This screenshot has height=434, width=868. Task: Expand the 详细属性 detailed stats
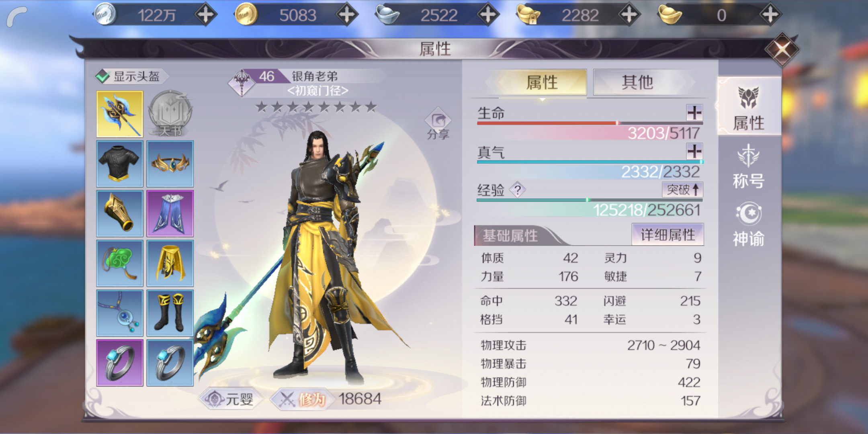pyautogui.click(x=668, y=235)
